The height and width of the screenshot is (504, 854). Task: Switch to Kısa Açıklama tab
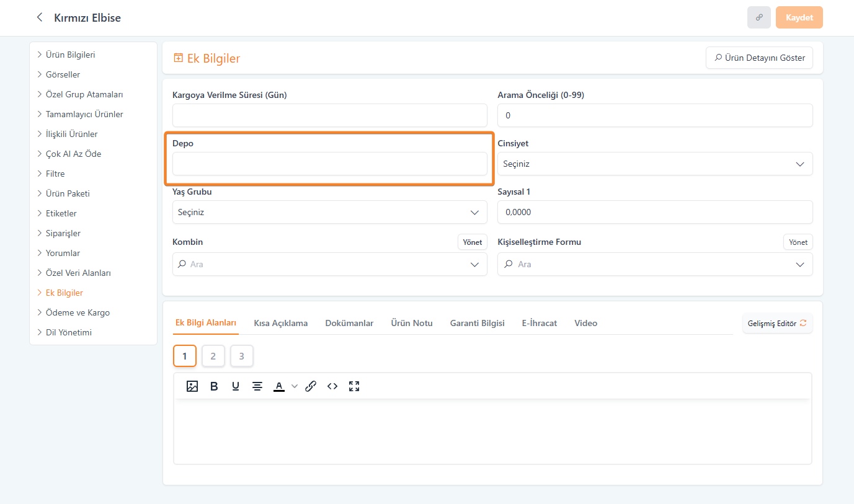pos(280,323)
